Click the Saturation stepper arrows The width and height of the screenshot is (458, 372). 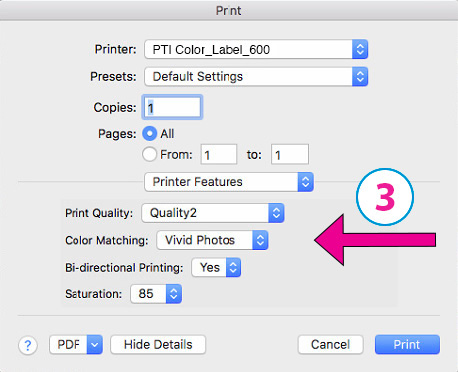tap(173, 294)
